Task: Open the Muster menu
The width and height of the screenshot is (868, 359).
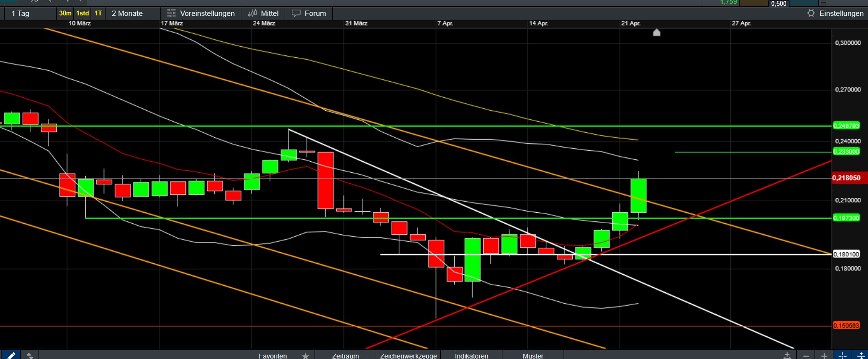Action: coord(533,356)
